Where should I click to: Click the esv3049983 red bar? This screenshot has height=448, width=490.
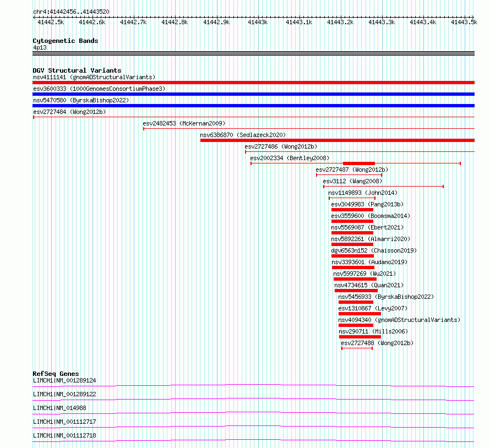coord(352,210)
